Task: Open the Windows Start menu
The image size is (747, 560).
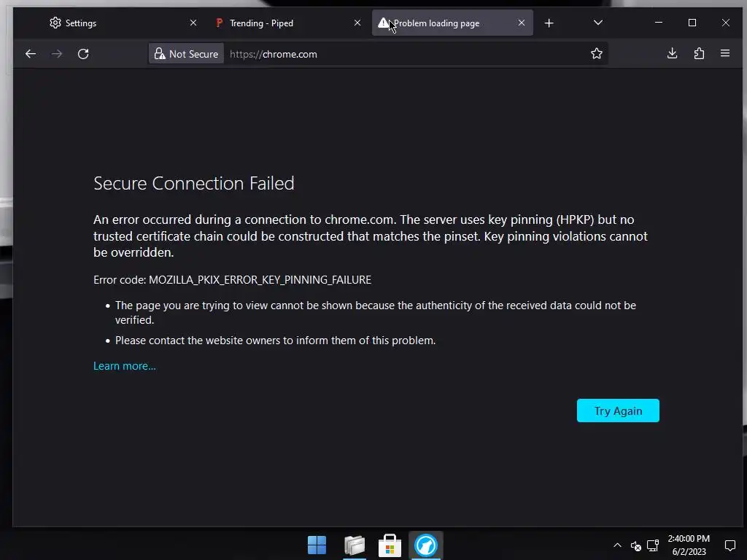Action: tap(317, 545)
